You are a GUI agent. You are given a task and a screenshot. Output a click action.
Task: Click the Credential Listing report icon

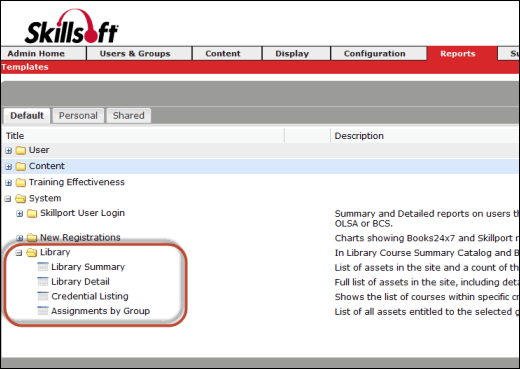coord(43,296)
